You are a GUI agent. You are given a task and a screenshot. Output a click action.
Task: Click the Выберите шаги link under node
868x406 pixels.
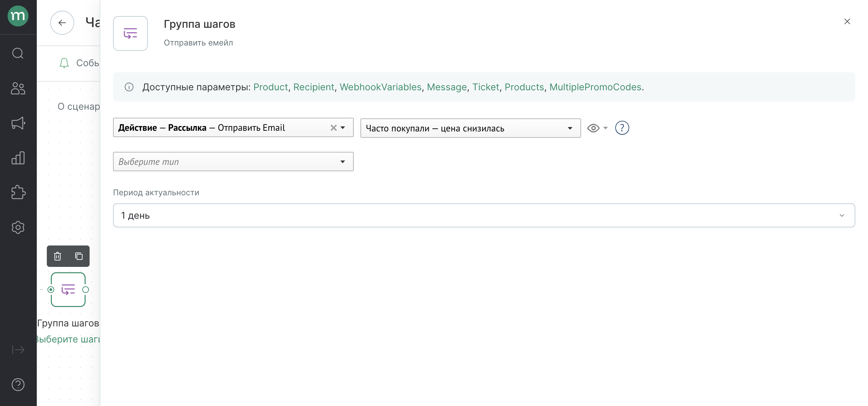pos(69,339)
